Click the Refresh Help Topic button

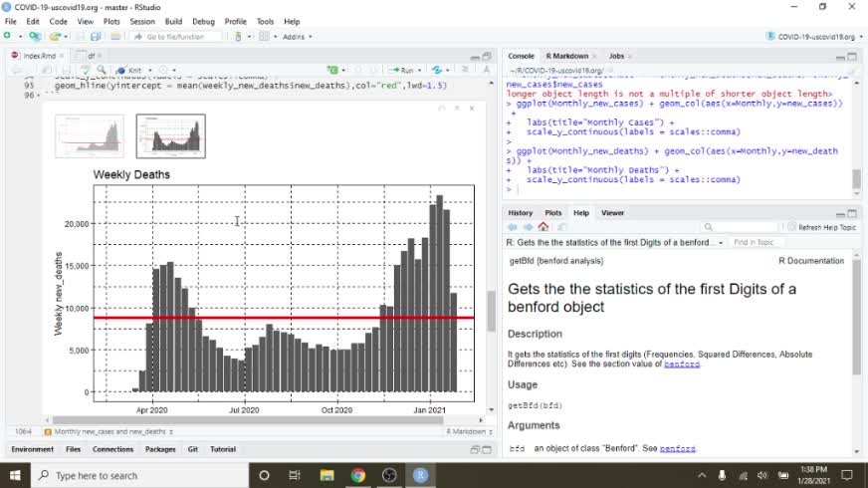(x=821, y=227)
